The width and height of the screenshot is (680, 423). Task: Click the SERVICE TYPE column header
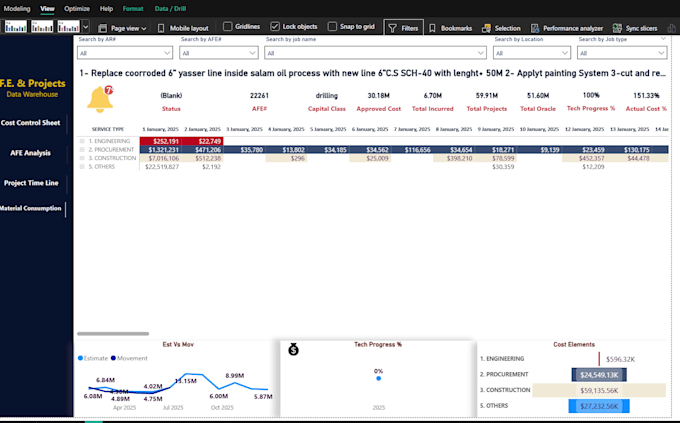click(x=108, y=129)
